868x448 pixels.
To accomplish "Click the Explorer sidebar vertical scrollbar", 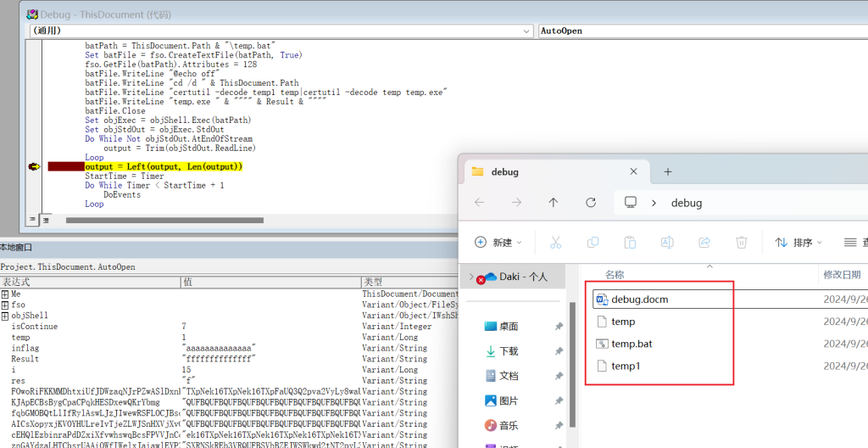I will (572, 364).
